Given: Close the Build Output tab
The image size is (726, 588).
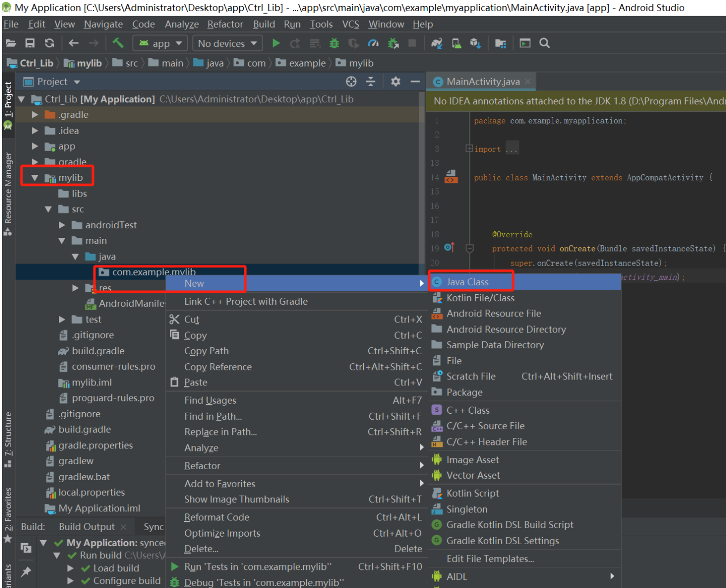Looking at the screenshot, I should tap(124, 527).
